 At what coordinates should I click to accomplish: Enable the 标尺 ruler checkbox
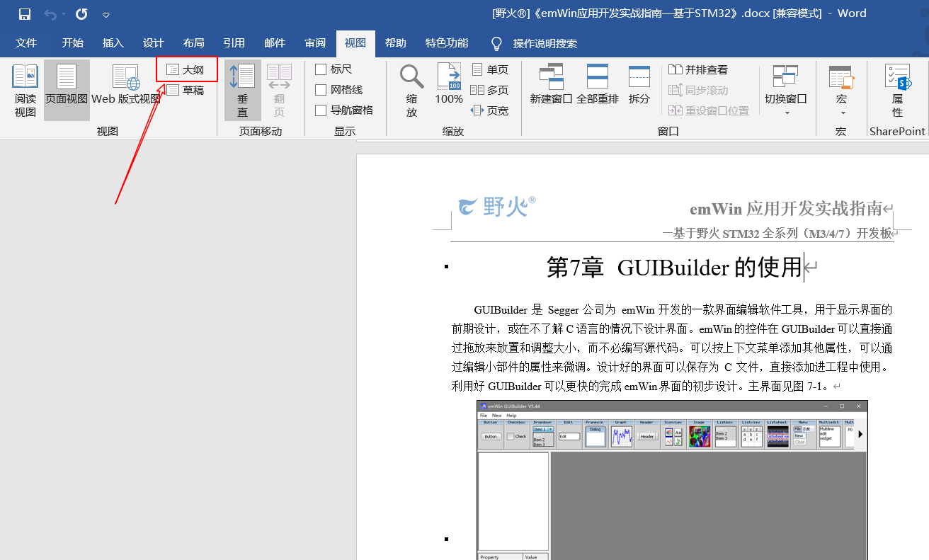(x=321, y=69)
